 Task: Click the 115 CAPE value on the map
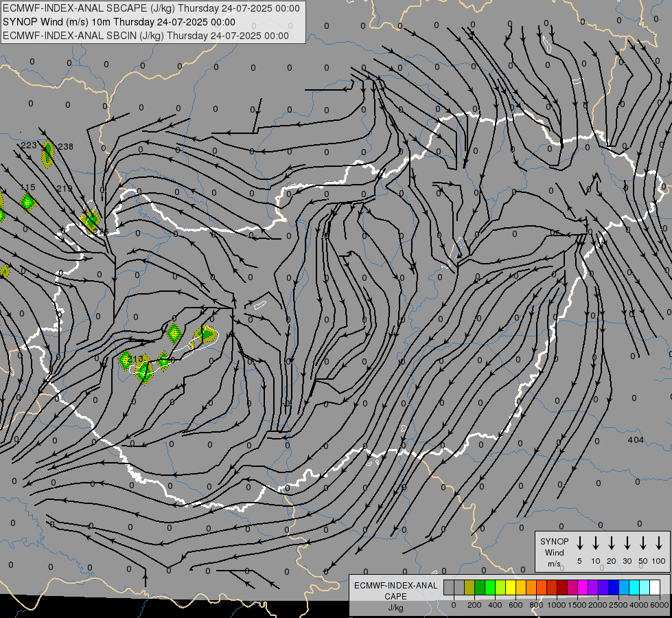pos(28,187)
